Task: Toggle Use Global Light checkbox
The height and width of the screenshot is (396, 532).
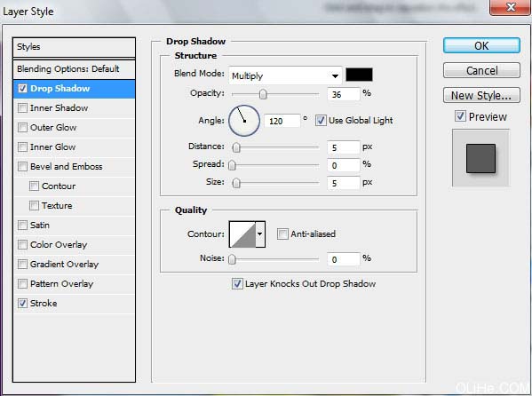Action: tap(321, 121)
